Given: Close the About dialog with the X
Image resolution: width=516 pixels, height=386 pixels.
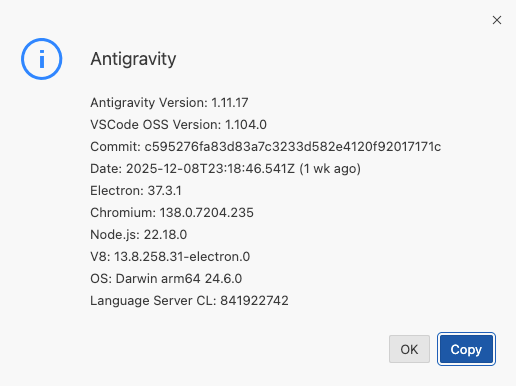Looking at the screenshot, I should pos(497,20).
